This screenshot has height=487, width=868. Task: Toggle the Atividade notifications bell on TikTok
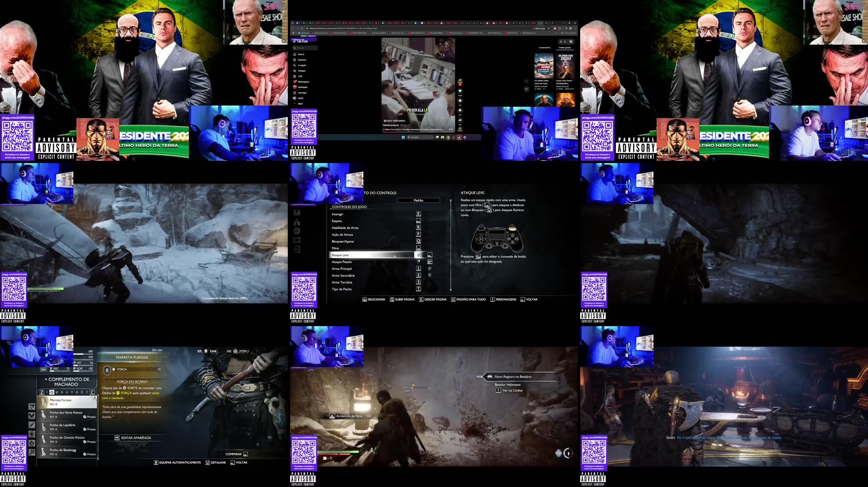point(295,87)
